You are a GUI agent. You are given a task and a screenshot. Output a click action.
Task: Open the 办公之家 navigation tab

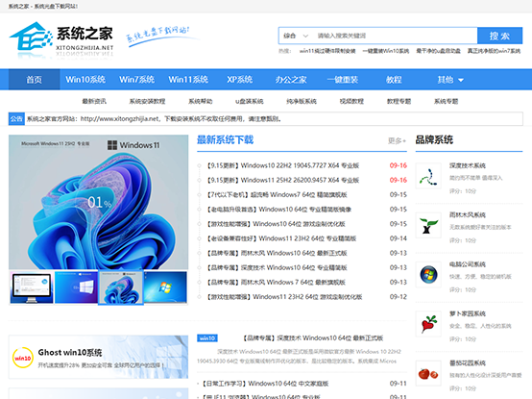tap(291, 80)
